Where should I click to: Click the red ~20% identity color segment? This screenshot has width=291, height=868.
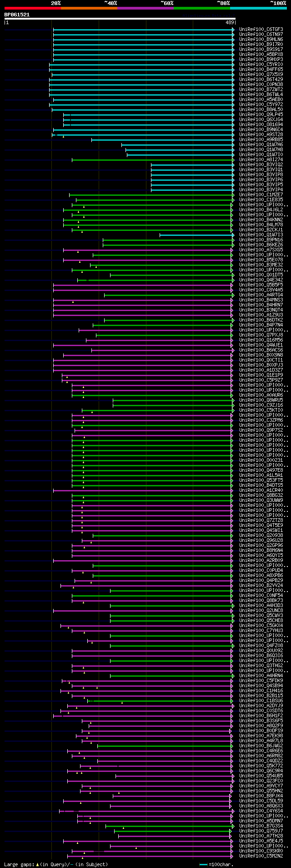pos(32,8)
